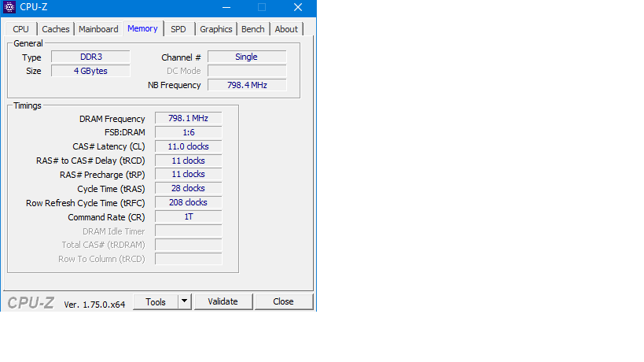Image resolution: width=644 pixels, height=362 pixels.
Task: Click the CAS# Latency 11.0 clocks value
Action: (189, 146)
